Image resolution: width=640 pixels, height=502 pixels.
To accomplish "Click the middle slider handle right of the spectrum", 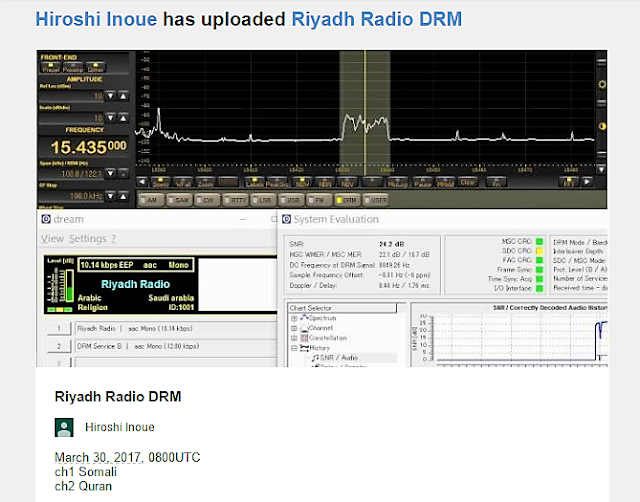I will click(x=602, y=102).
